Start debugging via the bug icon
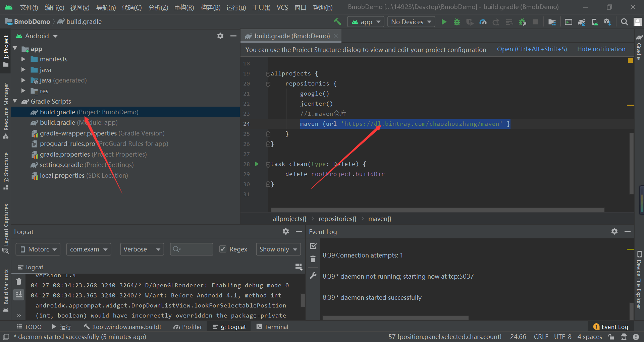The height and width of the screenshot is (342, 644). [x=457, y=21]
